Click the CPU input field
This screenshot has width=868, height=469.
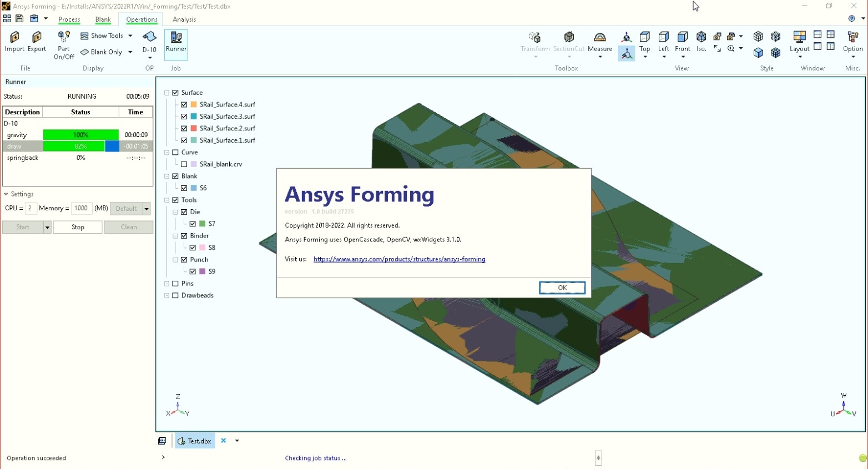click(x=31, y=208)
